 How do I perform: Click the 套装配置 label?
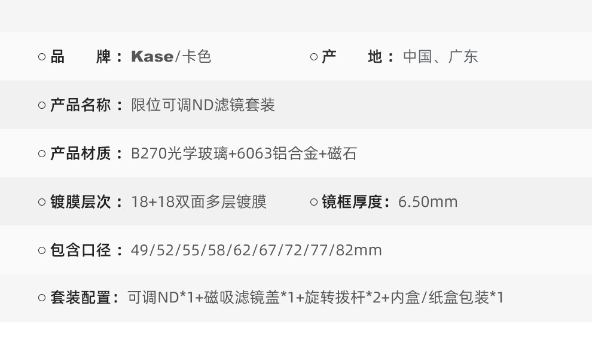point(80,298)
